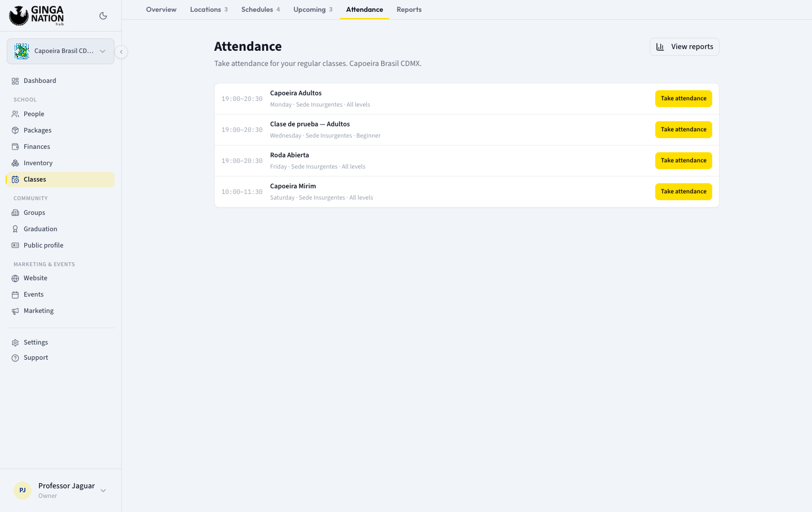Open Dashboard grid icon
Screen dimensions: 812x512
tap(15, 81)
